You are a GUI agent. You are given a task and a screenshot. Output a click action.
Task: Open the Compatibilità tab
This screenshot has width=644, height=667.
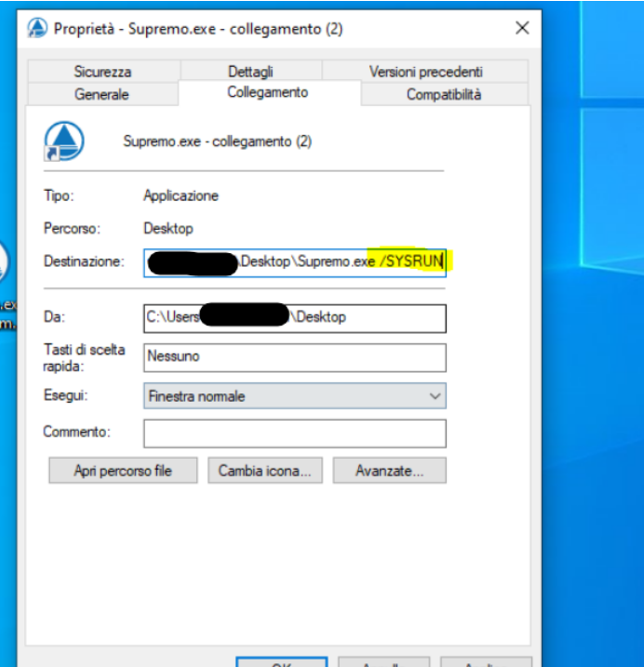pyautogui.click(x=444, y=94)
